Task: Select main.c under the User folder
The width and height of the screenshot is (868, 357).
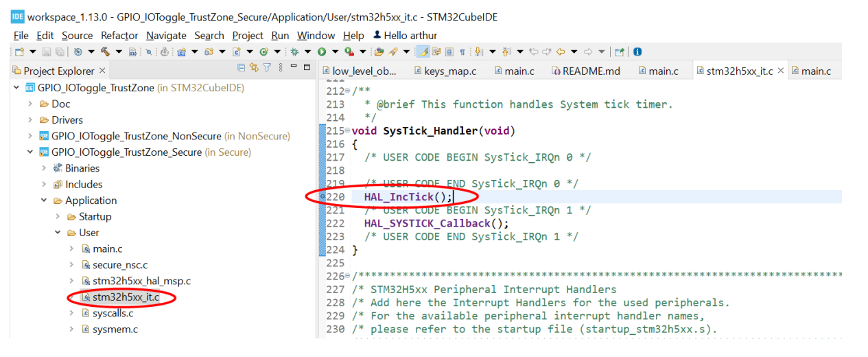Action: [108, 249]
